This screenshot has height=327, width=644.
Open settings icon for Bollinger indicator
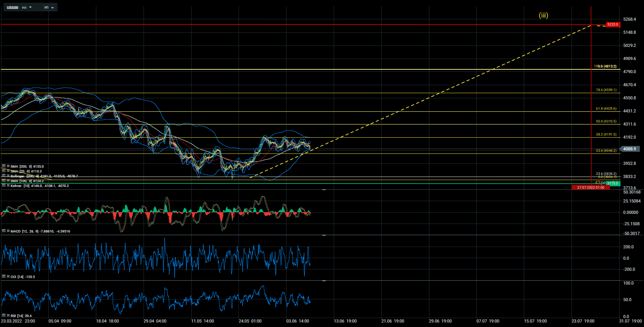[4, 176]
